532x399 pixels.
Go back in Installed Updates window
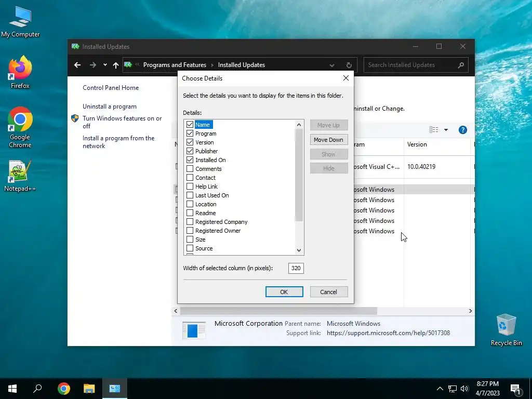click(x=77, y=65)
